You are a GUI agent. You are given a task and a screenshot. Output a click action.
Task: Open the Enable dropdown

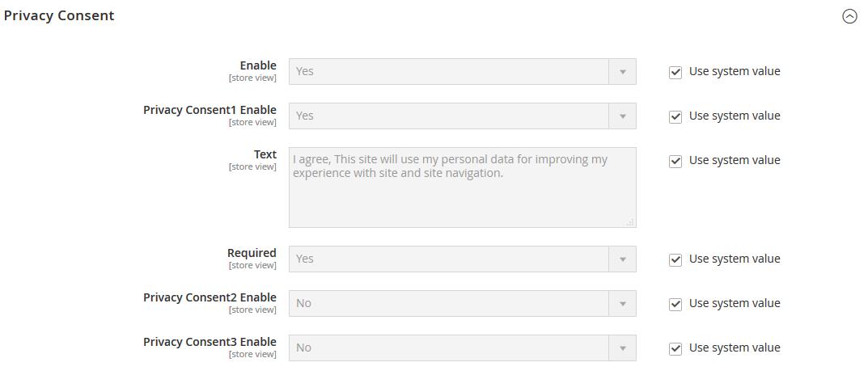click(449, 71)
